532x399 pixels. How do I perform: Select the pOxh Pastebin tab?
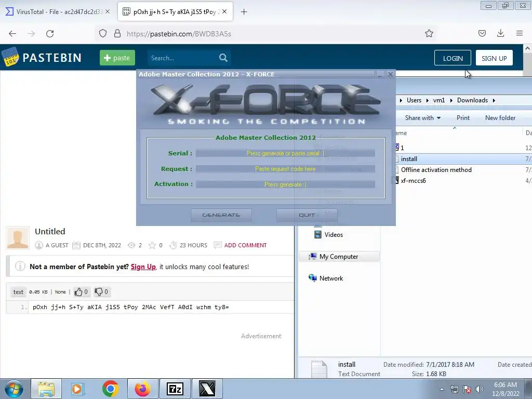click(175, 11)
